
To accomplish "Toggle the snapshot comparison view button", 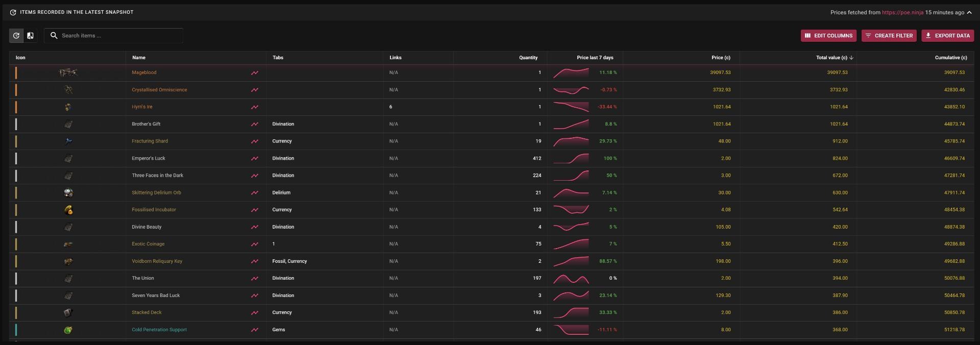I will pos(31,36).
